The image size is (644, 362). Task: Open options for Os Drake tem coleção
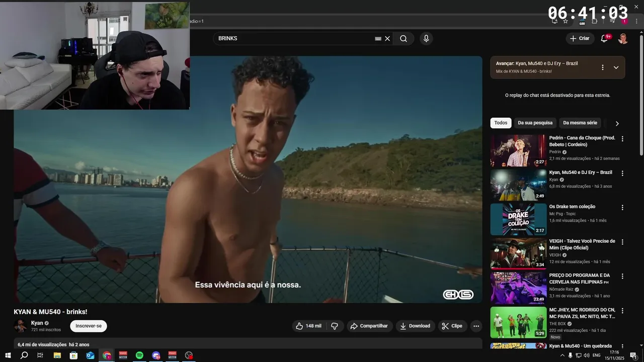tap(622, 208)
